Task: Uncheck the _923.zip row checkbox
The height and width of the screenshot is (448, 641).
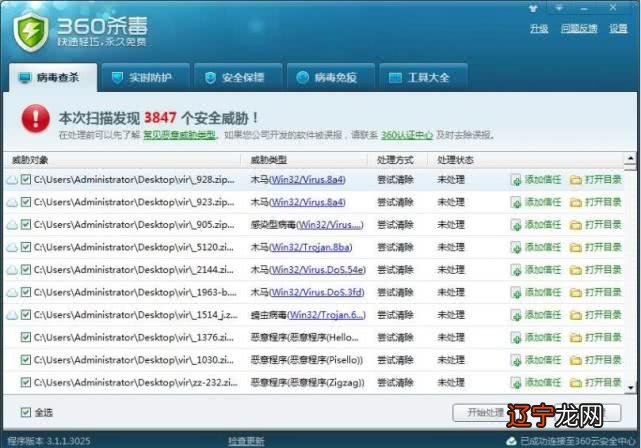Action: click(26, 202)
